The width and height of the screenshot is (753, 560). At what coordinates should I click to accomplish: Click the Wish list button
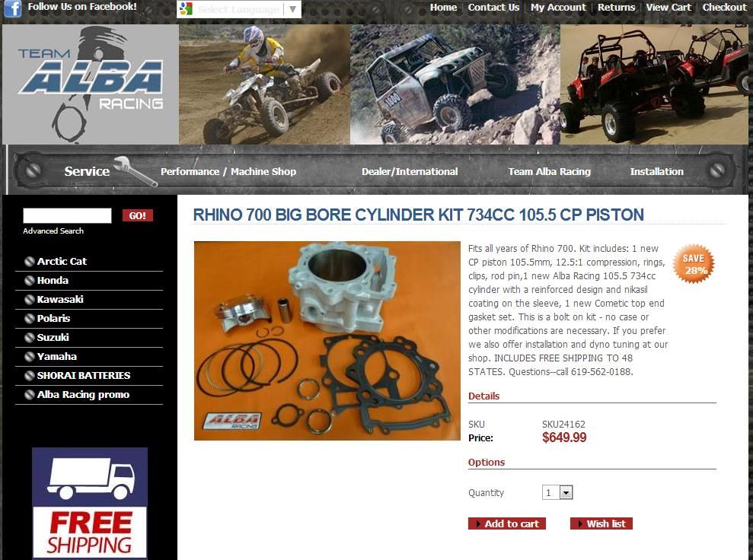coord(601,523)
